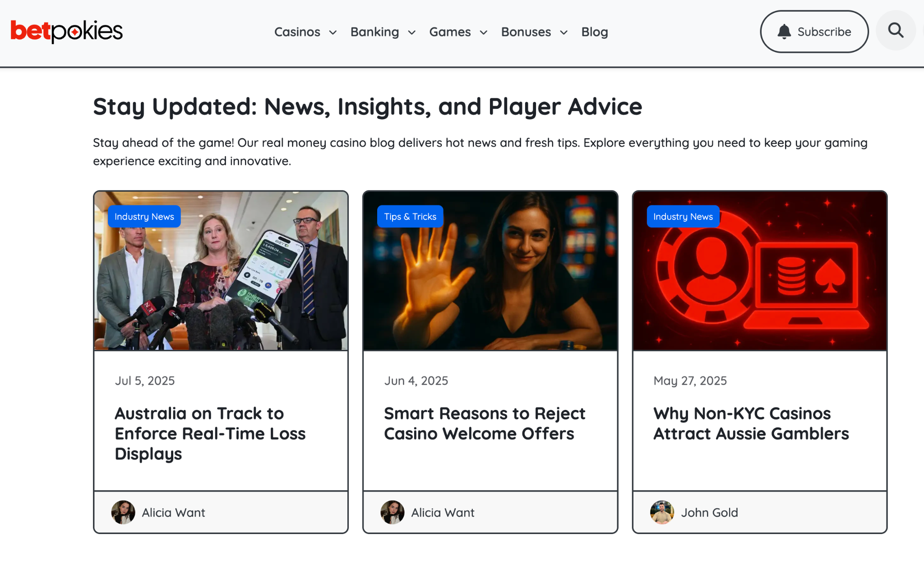Open the search magnifier icon
Viewport: 924px width, 567px height.
point(896,31)
